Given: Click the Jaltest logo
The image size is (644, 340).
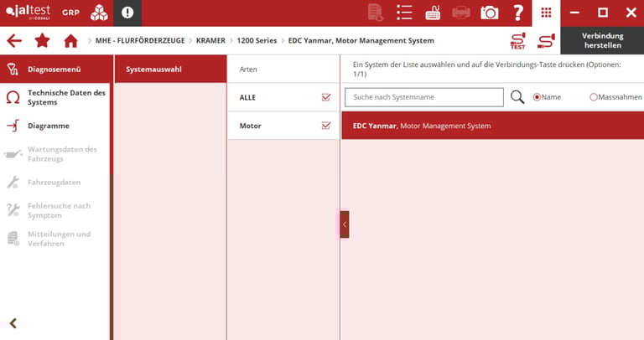Looking at the screenshot, I should click(x=28, y=13).
